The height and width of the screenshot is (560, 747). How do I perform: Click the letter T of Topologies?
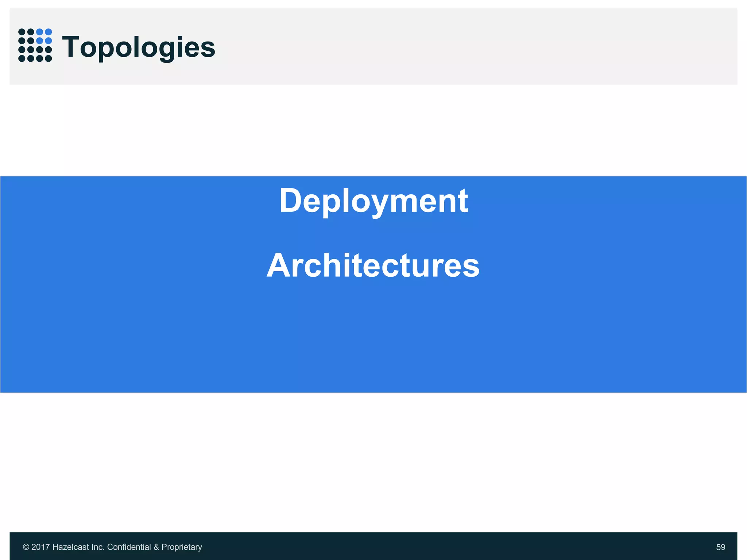70,47
